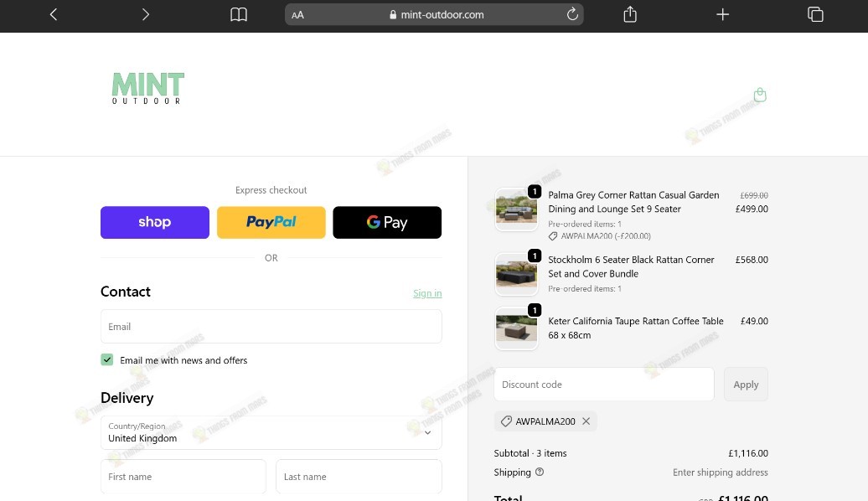
Task: Click the Stockholm 6 Seater Black Rattan title
Action: tap(631, 266)
